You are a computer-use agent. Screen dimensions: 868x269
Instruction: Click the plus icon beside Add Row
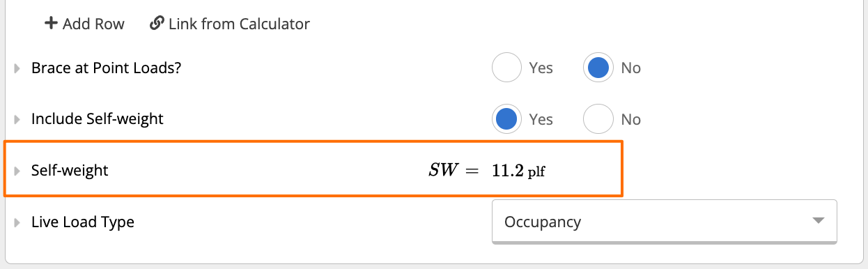pyautogui.click(x=51, y=24)
